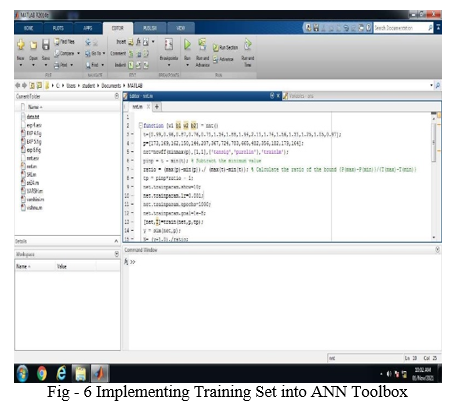Image resolution: width=462 pixels, height=409 pixels.
Task: Click the Name column header in Current Folder
Action: coord(35,107)
